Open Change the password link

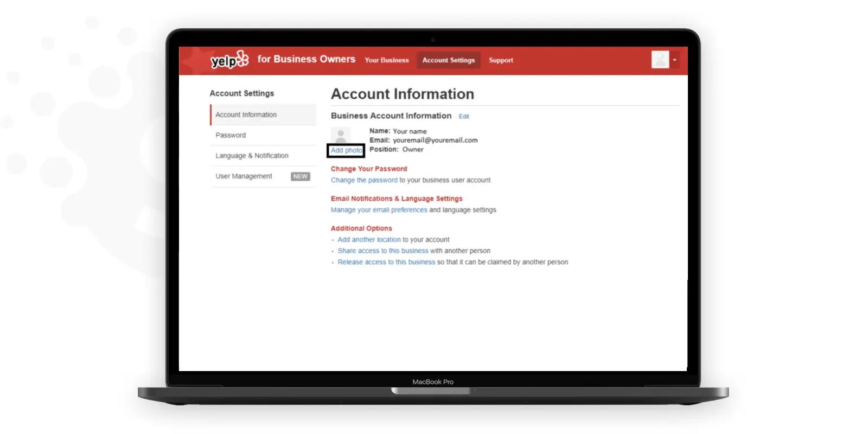[x=364, y=180]
